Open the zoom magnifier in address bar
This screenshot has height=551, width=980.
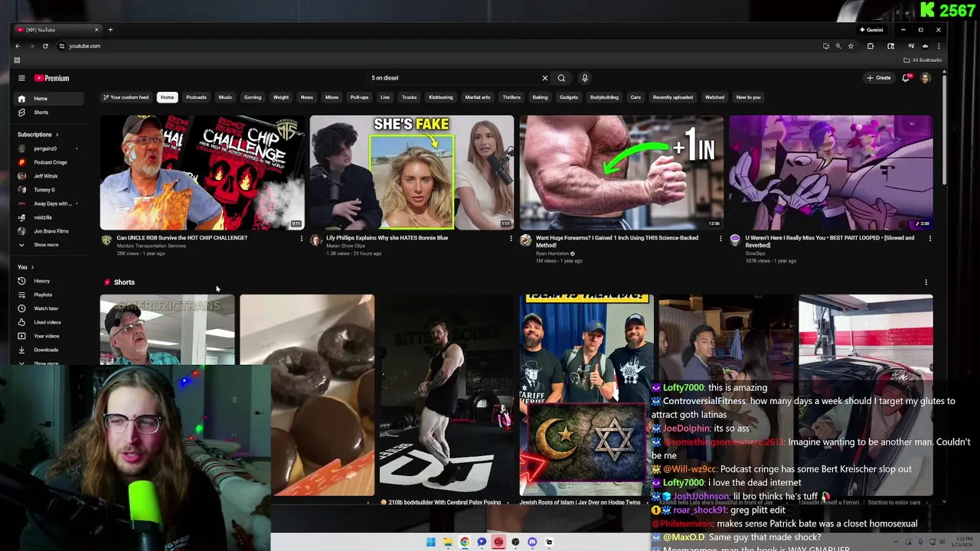click(838, 46)
